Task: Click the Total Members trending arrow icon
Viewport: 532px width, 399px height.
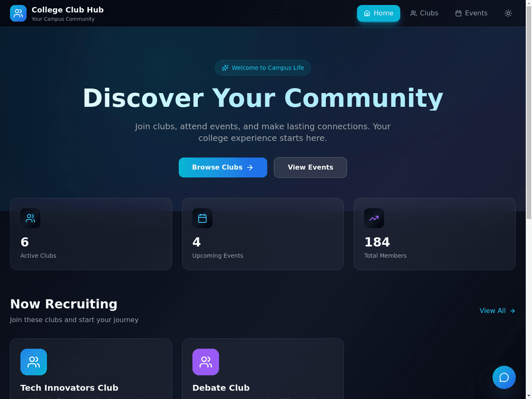Action: coord(374,218)
